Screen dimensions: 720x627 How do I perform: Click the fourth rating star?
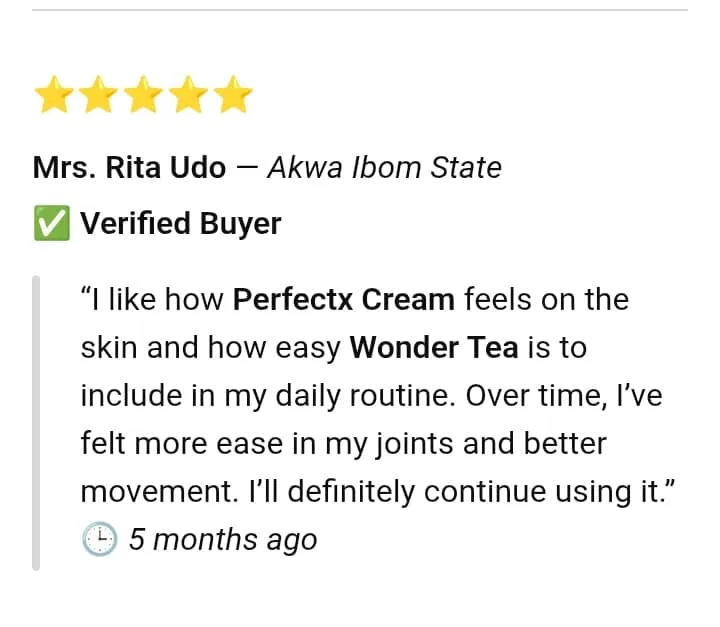pos(189,96)
